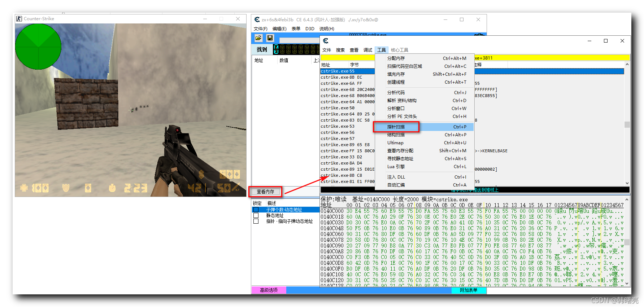This screenshot has height=307, width=644.
Task: Select 解析 资料/结构 menu entry
Action: click(x=425, y=100)
